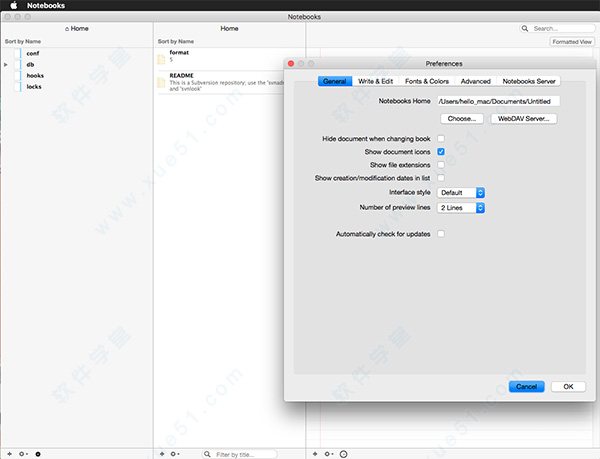
Task: Click the db notebook icon in the sidebar
Action: (x=18, y=64)
